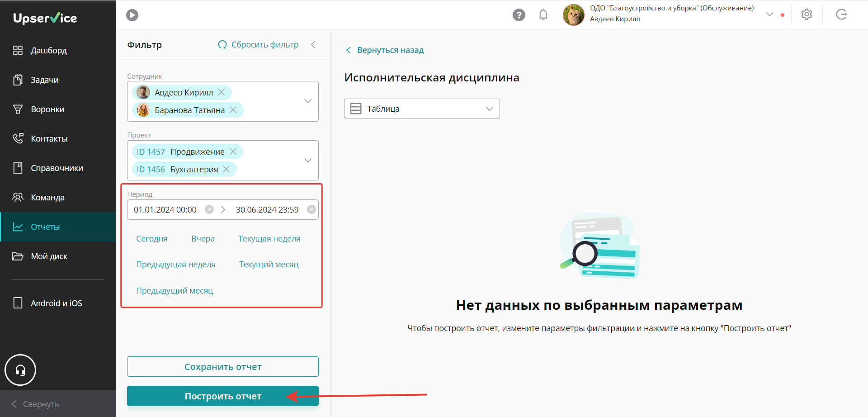Select Текущая неделя period preset

[x=269, y=238]
